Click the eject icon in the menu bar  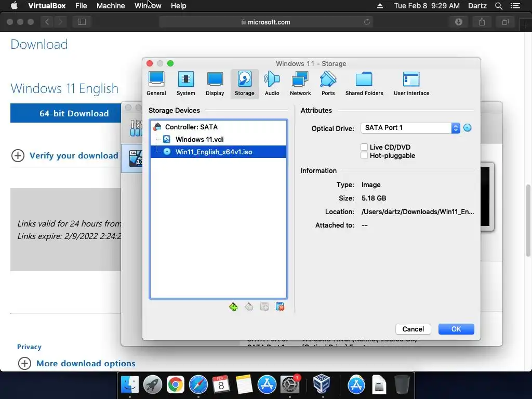tap(380, 6)
